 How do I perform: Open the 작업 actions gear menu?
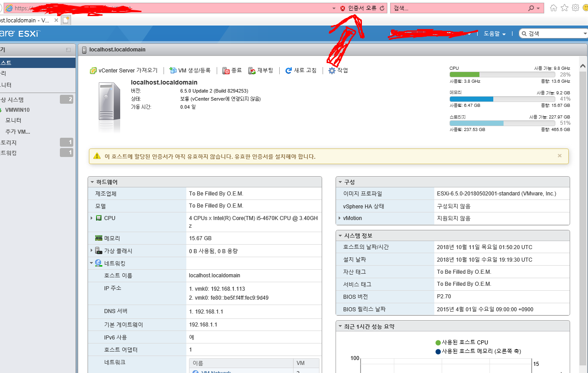[x=338, y=70]
